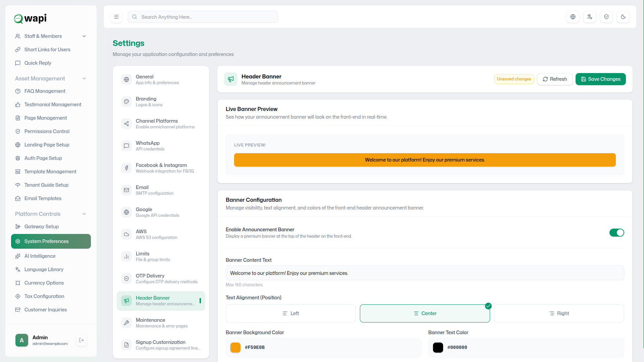Viewport: 644px width, 362px height.
Task: Collapse Platform Controls section chevron
Action: tap(84, 214)
